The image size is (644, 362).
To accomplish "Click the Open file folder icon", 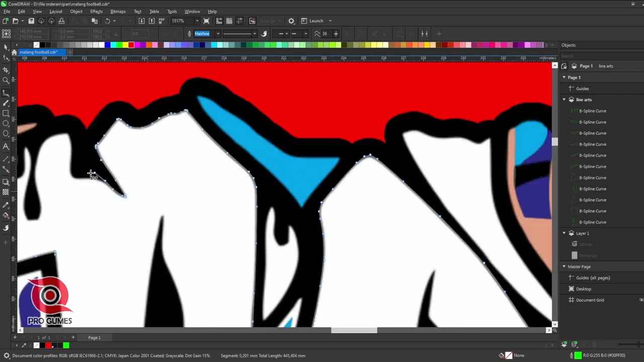I will 16,21.
